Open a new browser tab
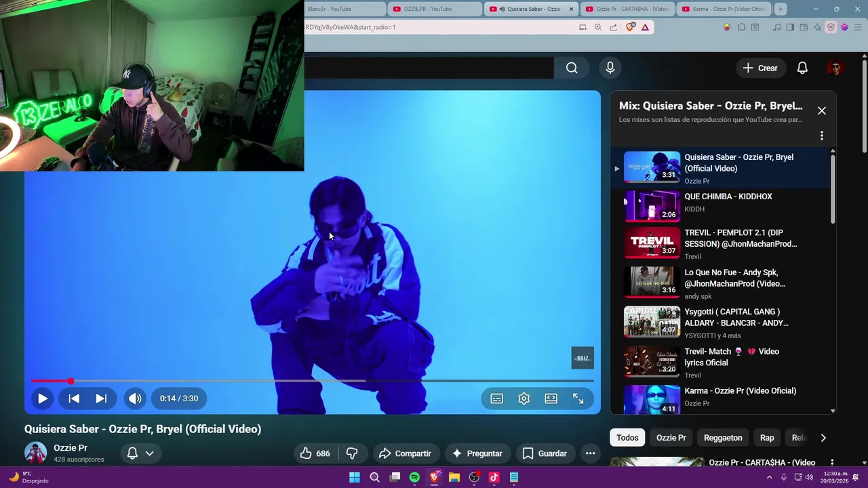 (781, 9)
